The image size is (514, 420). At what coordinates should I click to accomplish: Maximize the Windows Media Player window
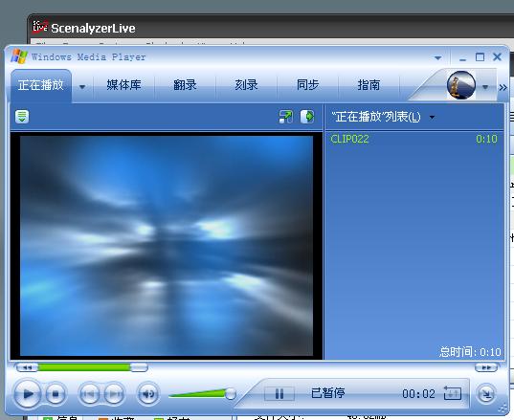[480, 57]
